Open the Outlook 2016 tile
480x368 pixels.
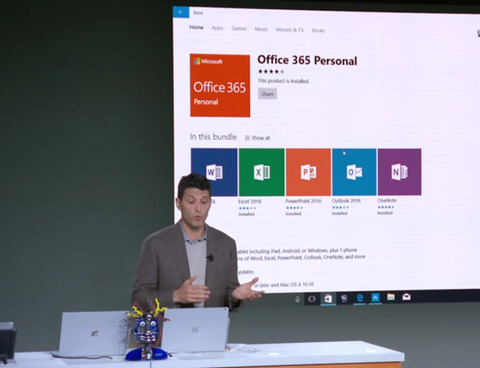click(354, 172)
